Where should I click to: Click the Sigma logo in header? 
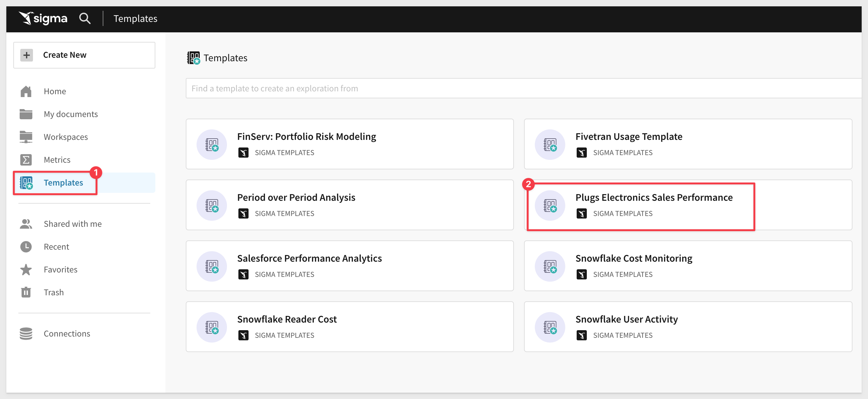(x=43, y=18)
